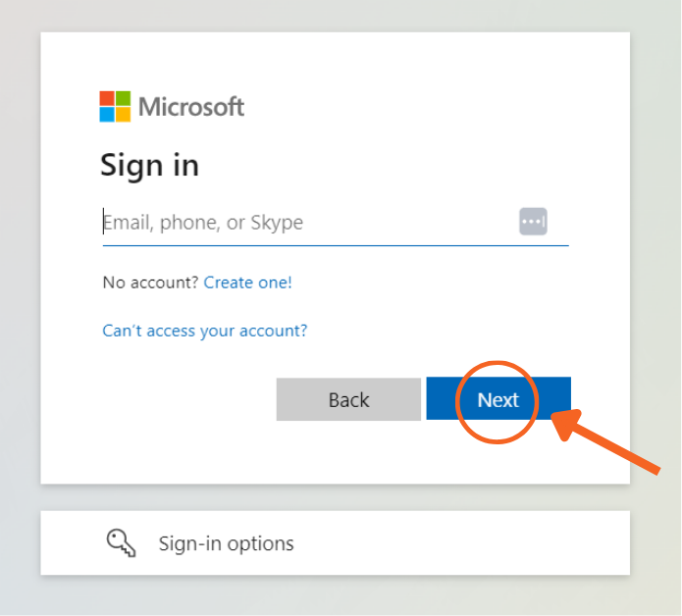Screen dimensions: 682x616
Task: Click the password manager icon in email field
Action: 533,222
